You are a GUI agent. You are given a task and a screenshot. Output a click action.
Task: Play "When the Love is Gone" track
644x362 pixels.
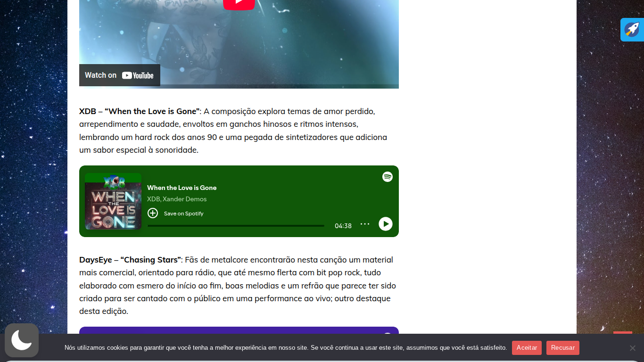click(385, 224)
